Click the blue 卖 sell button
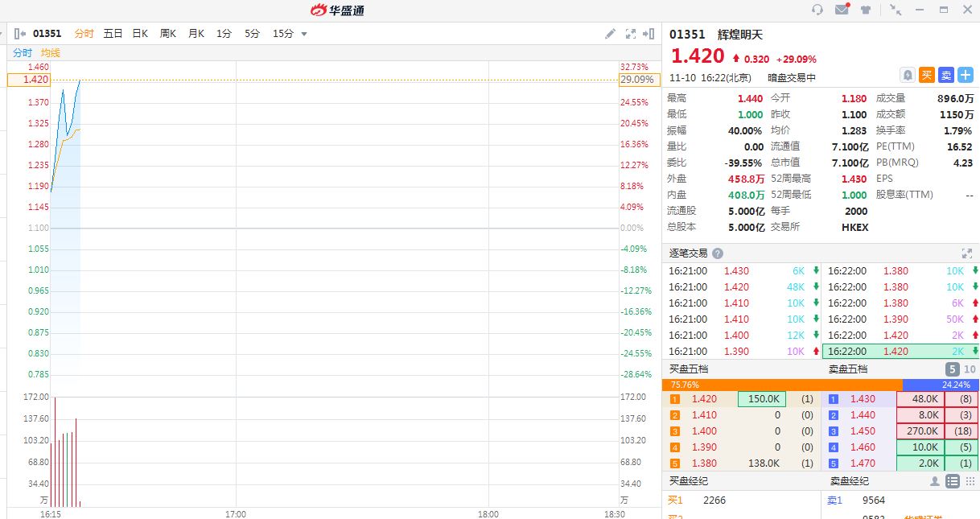 pos(946,75)
